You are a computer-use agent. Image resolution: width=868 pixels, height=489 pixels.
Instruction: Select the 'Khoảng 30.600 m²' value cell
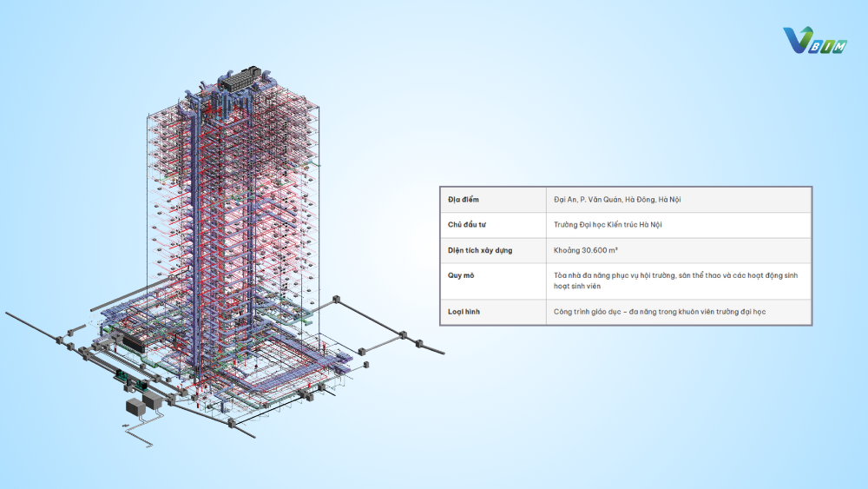(x=679, y=251)
